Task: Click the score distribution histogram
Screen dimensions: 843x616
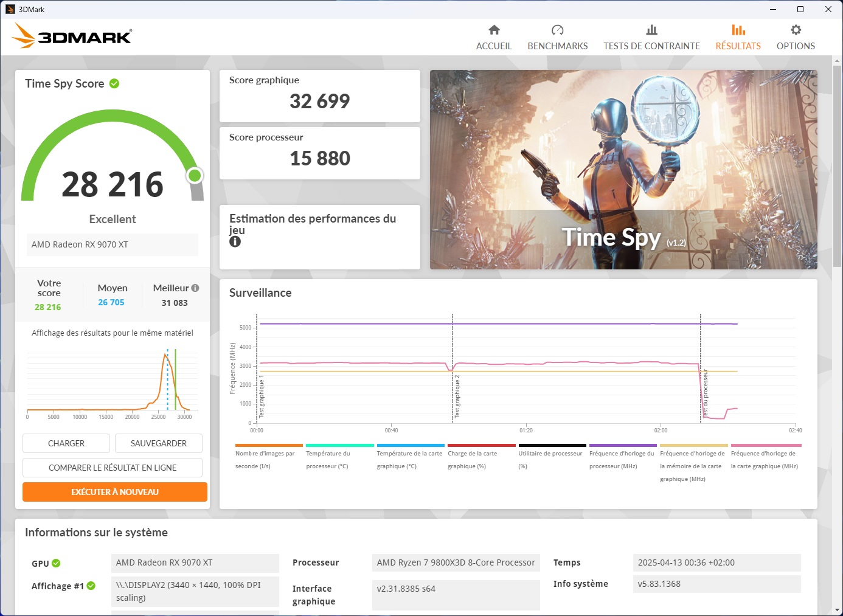Action: click(x=113, y=382)
